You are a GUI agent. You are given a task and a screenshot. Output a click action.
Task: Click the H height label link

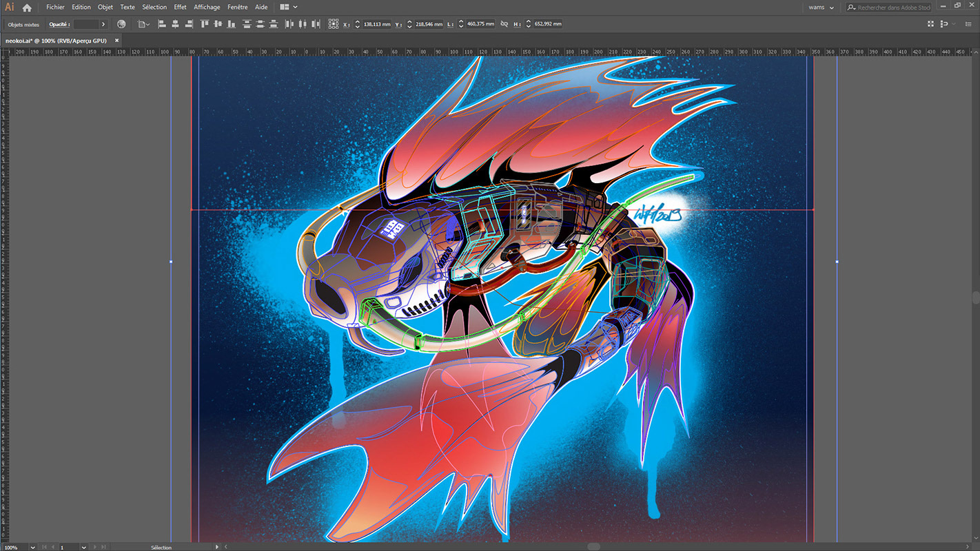click(518, 24)
